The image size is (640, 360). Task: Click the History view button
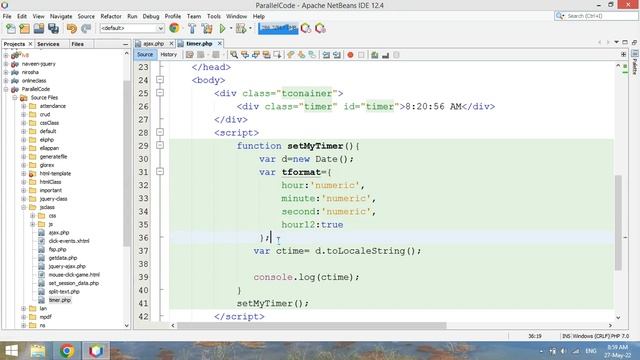tap(169, 55)
